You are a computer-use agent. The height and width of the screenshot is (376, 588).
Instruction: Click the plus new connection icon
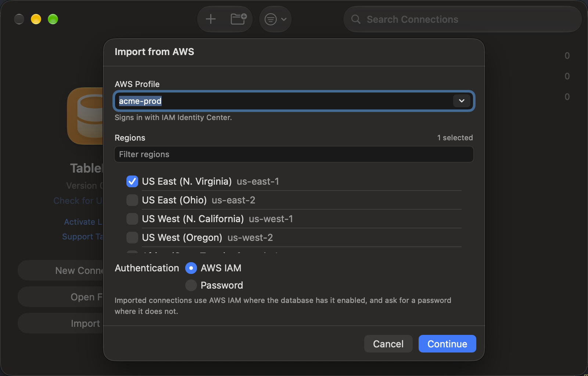click(211, 19)
